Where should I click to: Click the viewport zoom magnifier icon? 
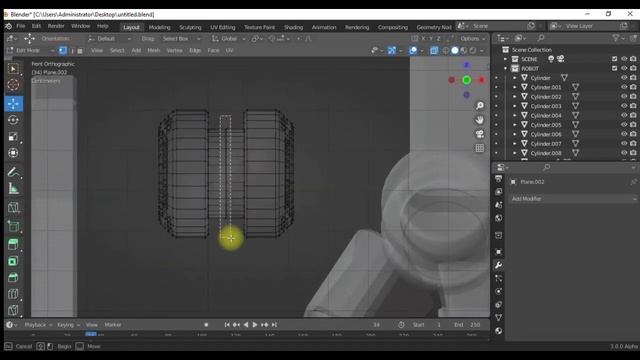coord(480,106)
